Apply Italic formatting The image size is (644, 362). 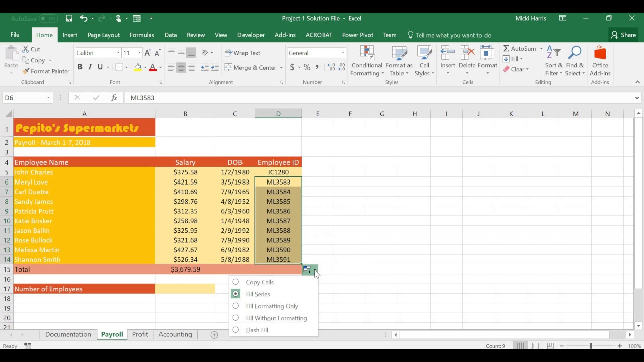click(90, 67)
